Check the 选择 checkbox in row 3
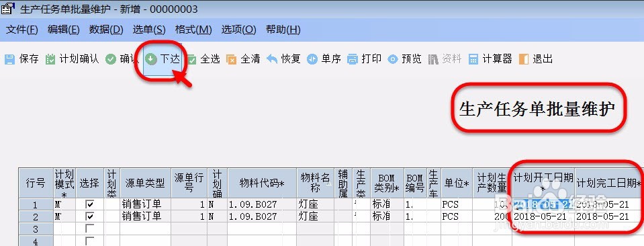The image size is (644, 246). [x=89, y=229]
